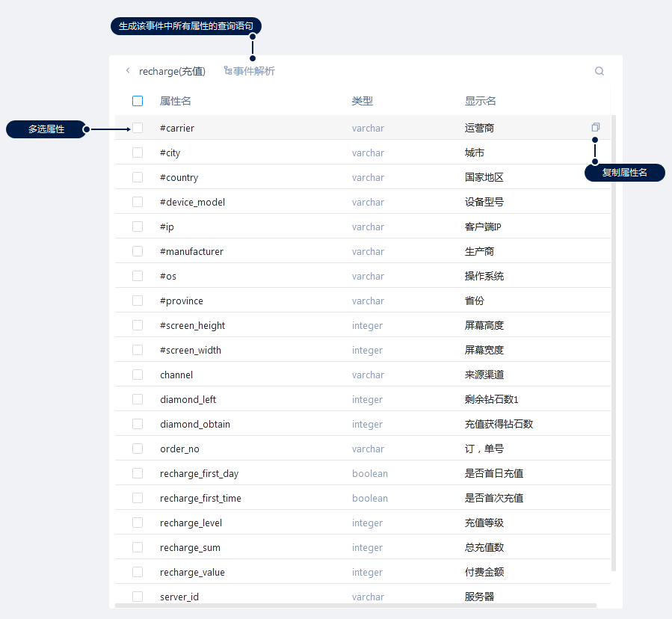Click the search magnifier icon
672x619 pixels.
(x=599, y=71)
